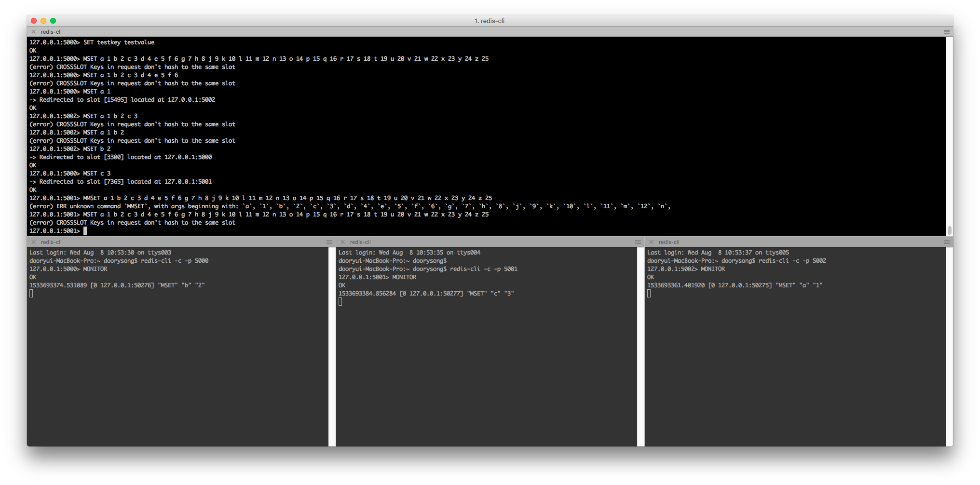Open the top pane's hamburger menu
The width and height of the screenshot is (980, 485).
[x=946, y=32]
